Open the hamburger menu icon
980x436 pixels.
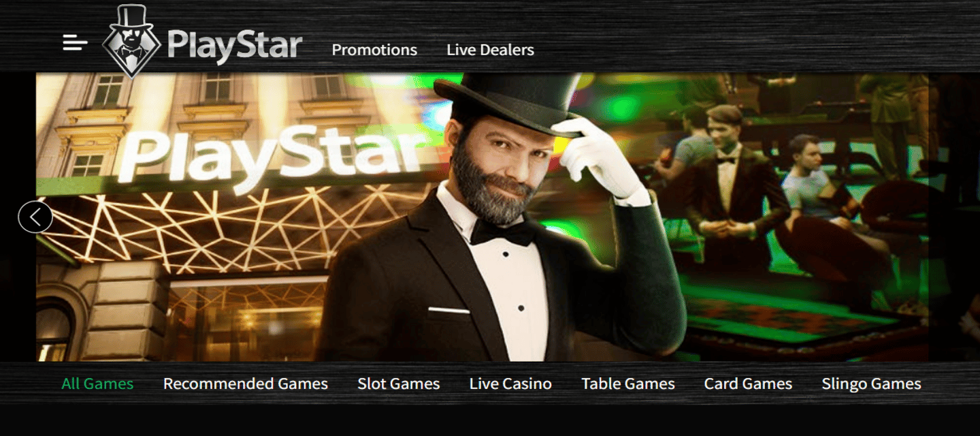tap(75, 43)
